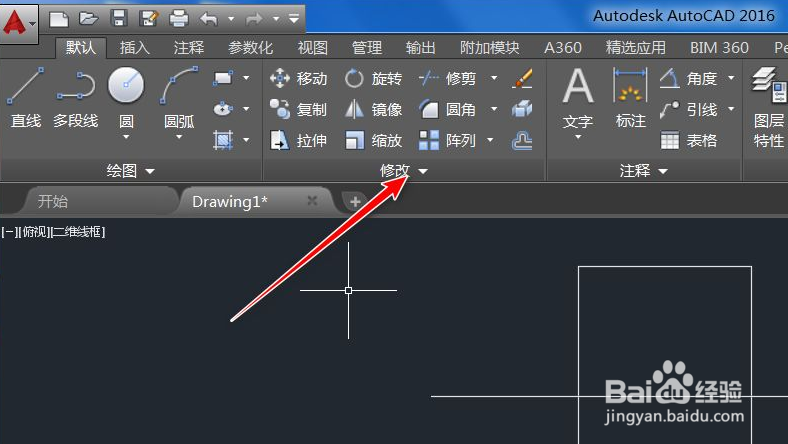The width and height of the screenshot is (788, 444).
Task: Select the 直线 line tool
Action: pos(26,98)
